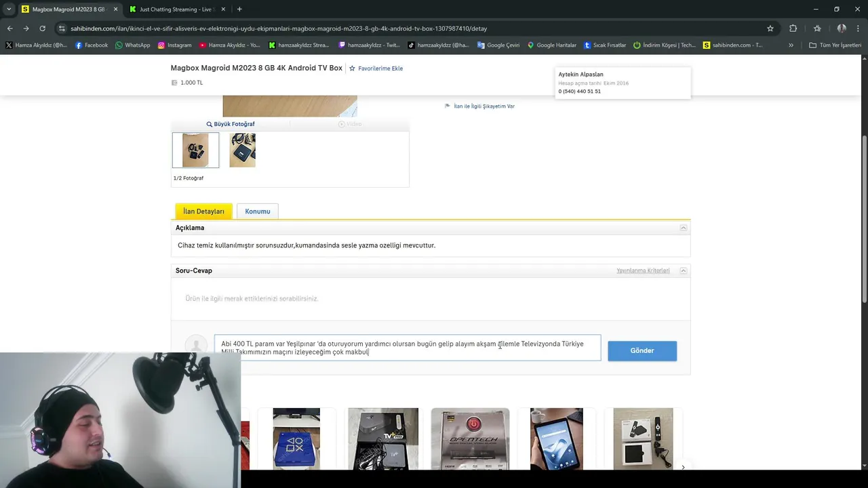Open the blue PlayStation box listing

tap(296, 439)
